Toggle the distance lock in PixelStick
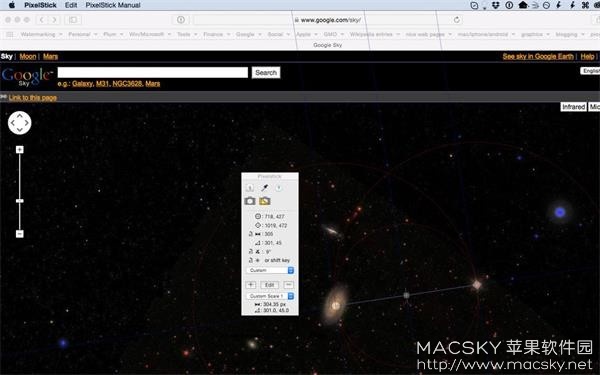This screenshot has height=375, width=600. pos(251,234)
